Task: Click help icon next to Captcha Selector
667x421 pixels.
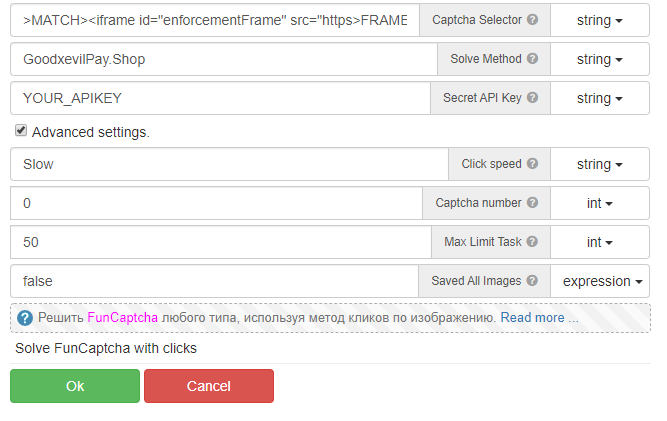Action: (533, 20)
